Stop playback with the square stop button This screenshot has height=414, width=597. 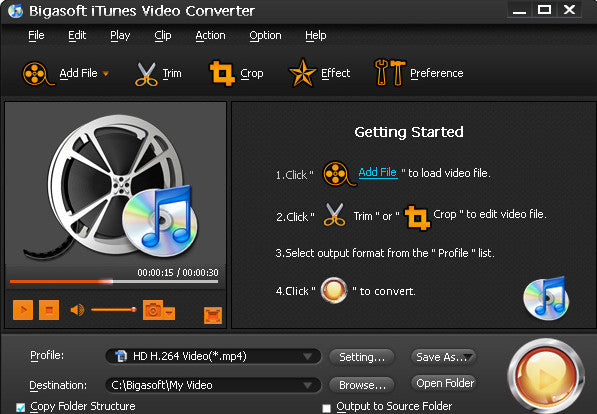click(x=49, y=310)
